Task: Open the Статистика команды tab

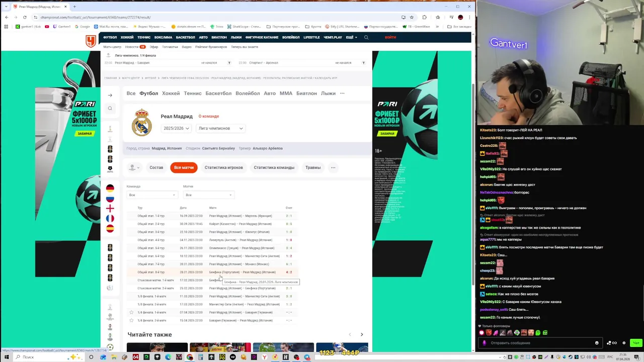Action: pyautogui.click(x=274, y=167)
